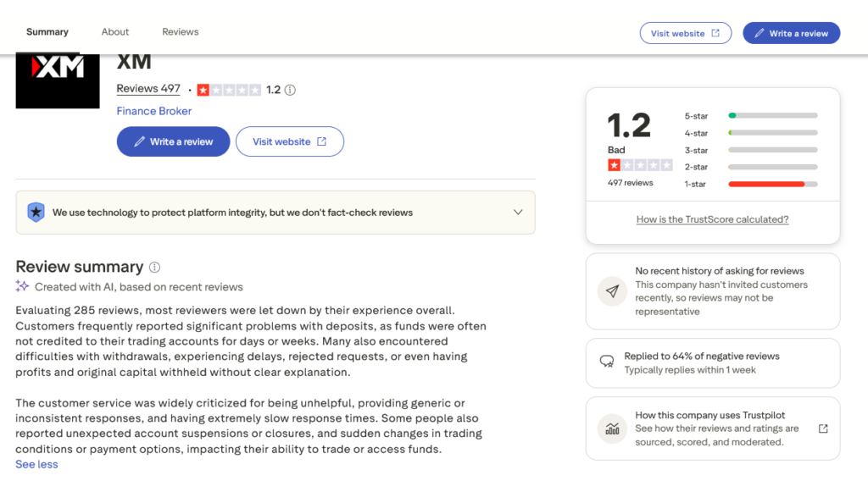Click See less link

36,464
